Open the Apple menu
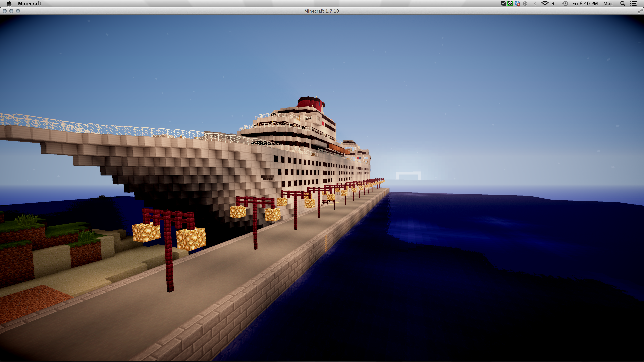 (9, 3)
